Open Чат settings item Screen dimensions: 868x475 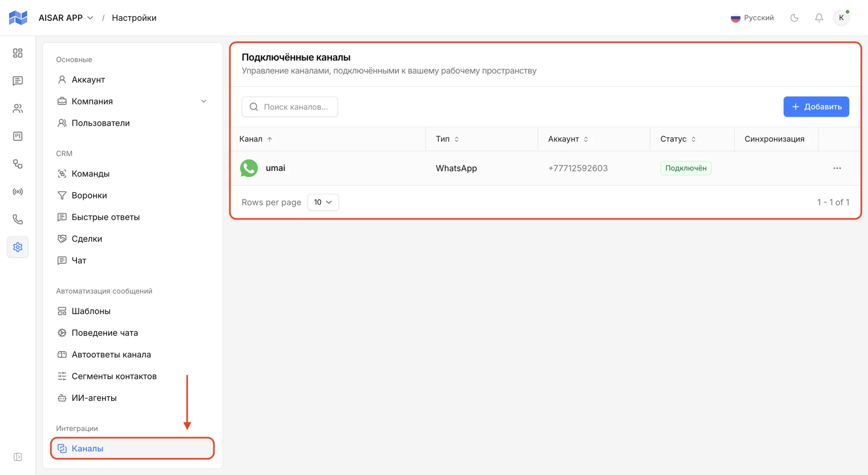pyautogui.click(x=132, y=261)
